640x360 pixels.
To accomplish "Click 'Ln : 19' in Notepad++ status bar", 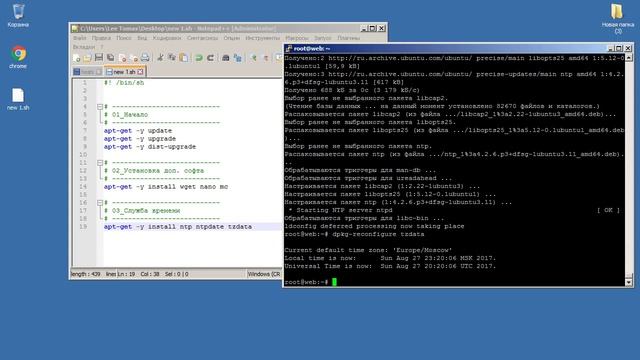I will pos(126,274).
